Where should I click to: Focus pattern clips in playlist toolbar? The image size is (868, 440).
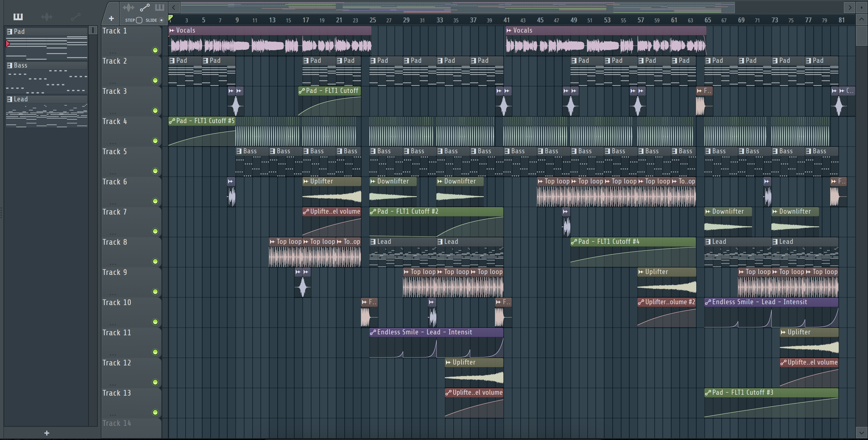[159, 8]
